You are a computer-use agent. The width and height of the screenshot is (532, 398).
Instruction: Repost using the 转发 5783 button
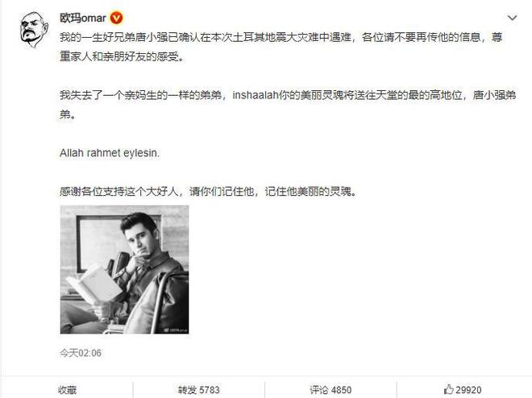pyautogui.click(x=199, y=389)
